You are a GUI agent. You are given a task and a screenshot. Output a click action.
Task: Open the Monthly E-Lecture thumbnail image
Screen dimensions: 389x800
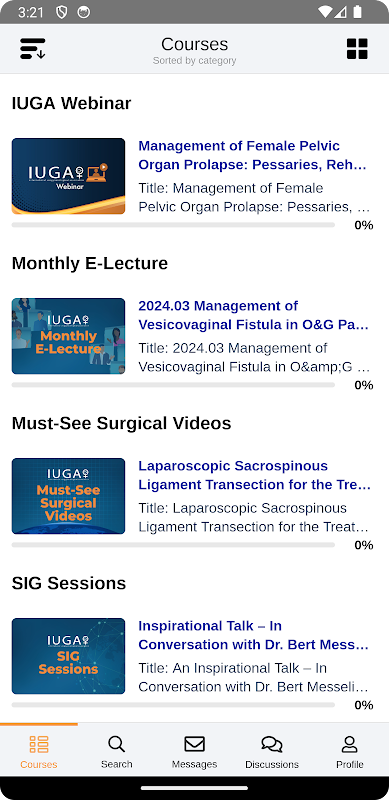[68, 336]
